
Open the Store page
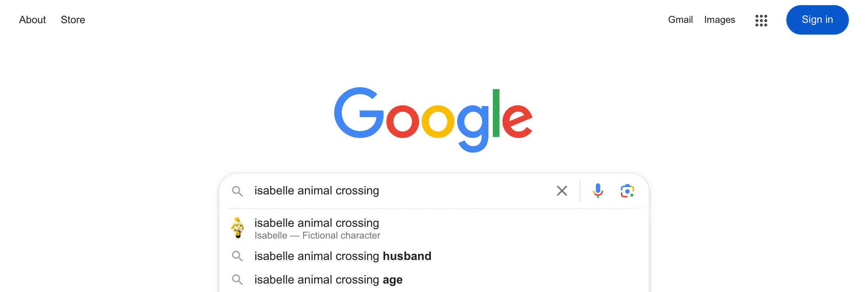[72, 20]
